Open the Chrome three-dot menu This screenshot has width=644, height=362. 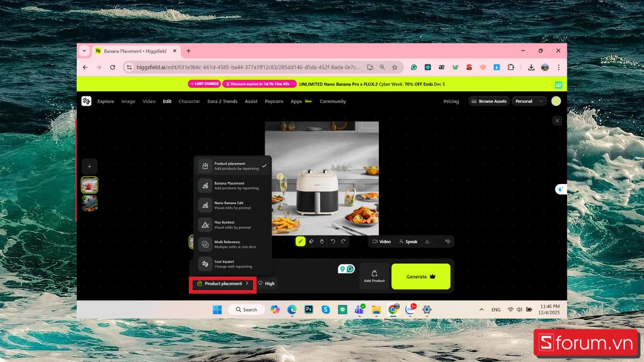tap(558, 67)
